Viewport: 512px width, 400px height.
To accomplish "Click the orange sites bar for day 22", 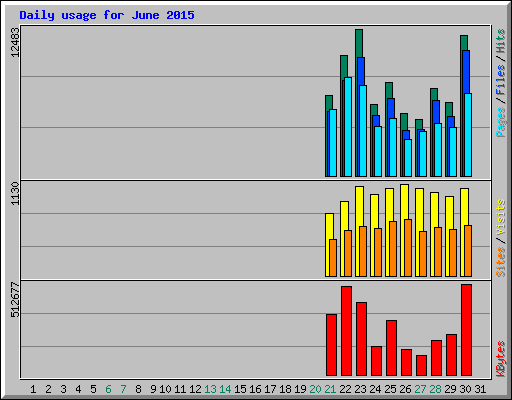I will 348,253.
